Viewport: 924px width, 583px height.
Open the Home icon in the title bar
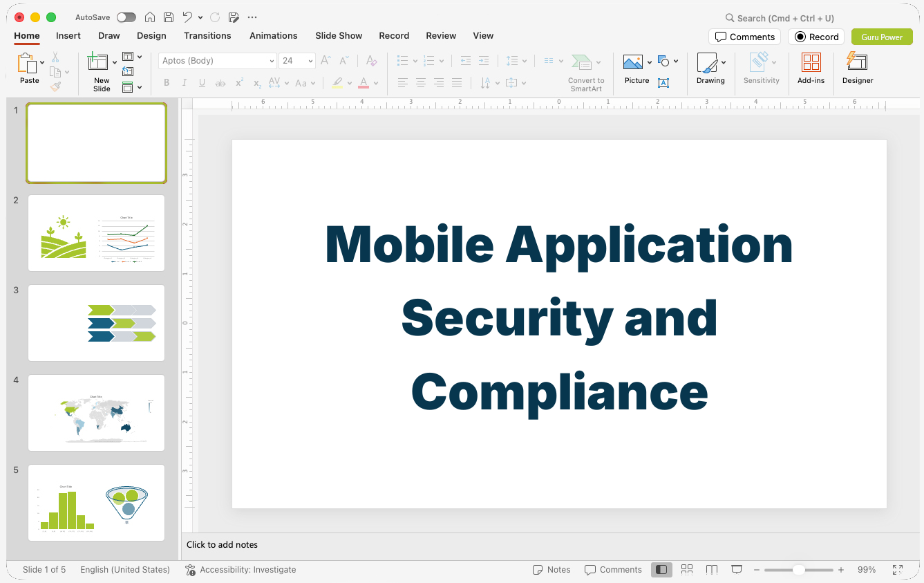(x=150, y=17)
